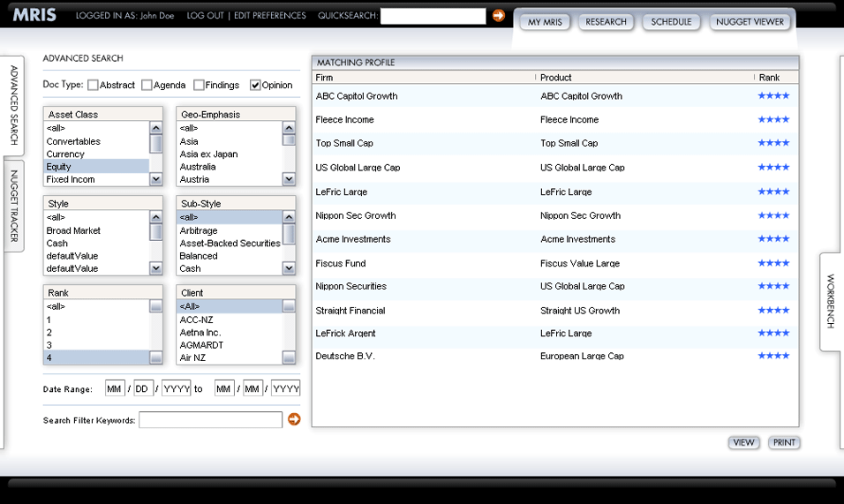Click the start date DD field
Image resolution: width=844 pixels, height=504 pixels.
click(x=143, y=388)
